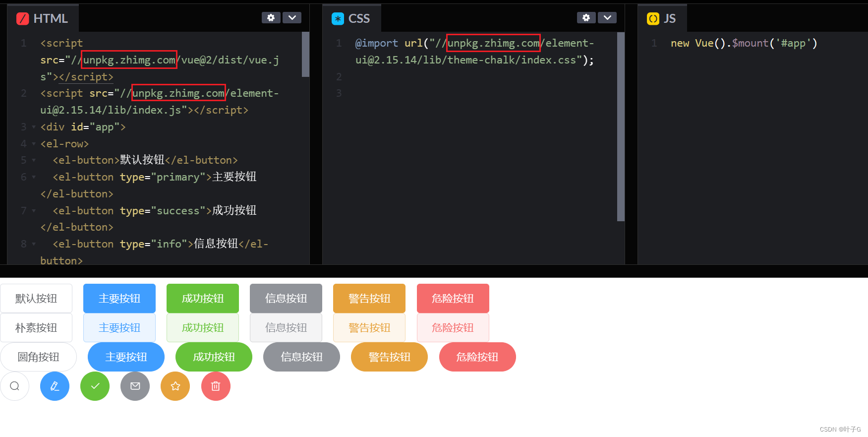Collapse code fold arrow at HTML line 7
The image size is (868, 437).
34,210
